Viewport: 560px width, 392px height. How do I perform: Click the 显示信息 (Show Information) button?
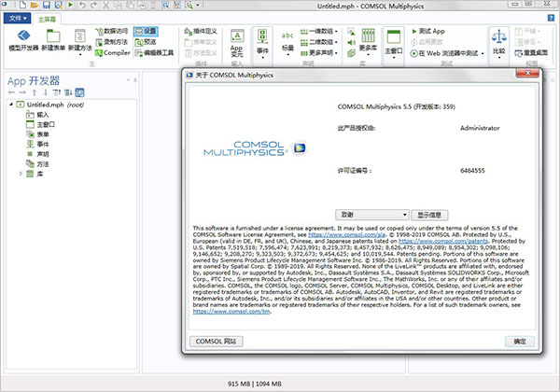[x=429, y=215]
